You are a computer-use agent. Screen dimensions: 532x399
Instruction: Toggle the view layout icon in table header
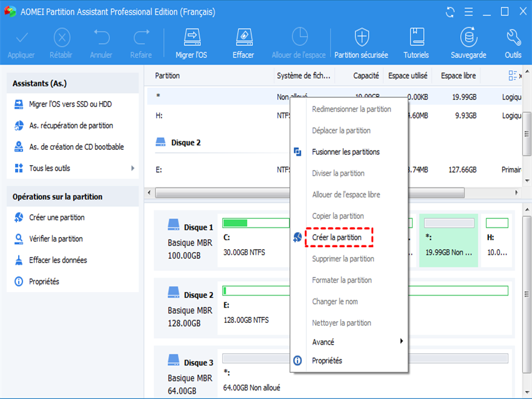click(x=513, y=76)
